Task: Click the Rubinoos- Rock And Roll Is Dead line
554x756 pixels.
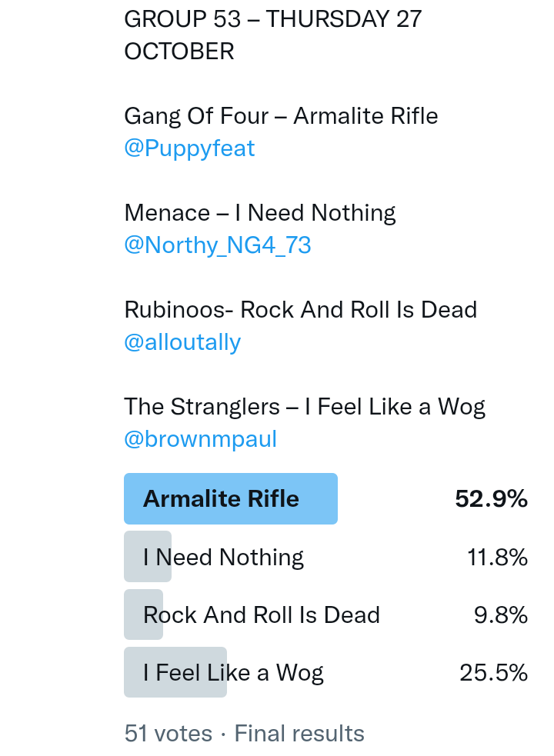Action: (x=300, y=310)
